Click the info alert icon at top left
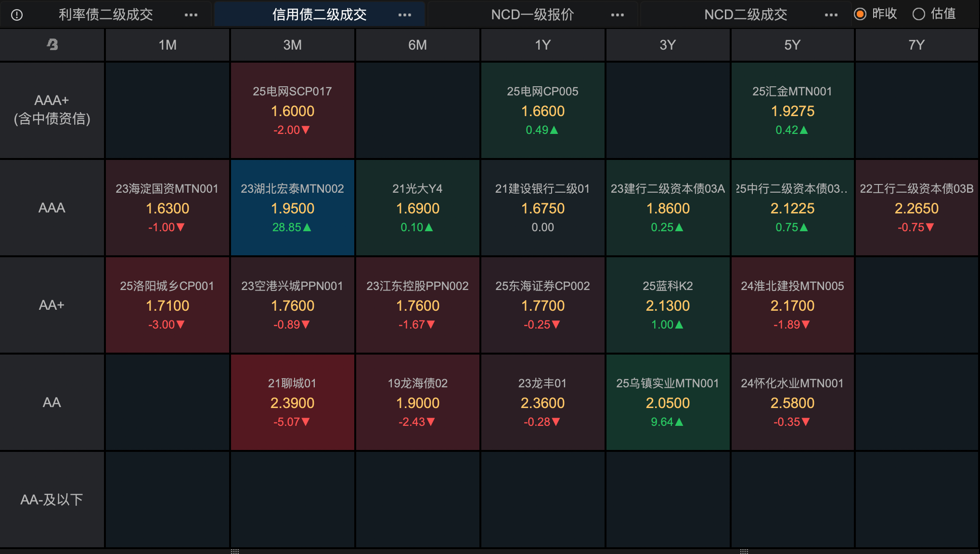 pos(17,15)
